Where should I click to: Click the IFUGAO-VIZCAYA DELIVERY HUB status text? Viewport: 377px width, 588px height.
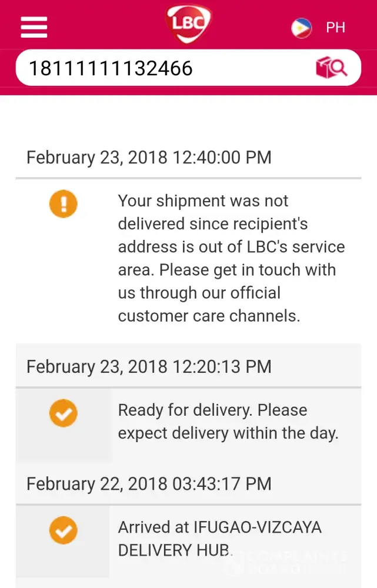click(219, 538)
